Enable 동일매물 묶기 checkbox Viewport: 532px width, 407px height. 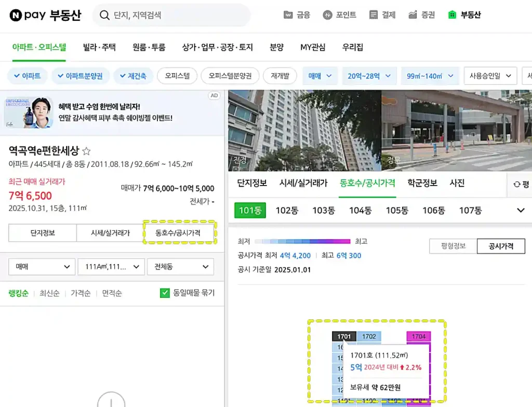coord(165,294)
